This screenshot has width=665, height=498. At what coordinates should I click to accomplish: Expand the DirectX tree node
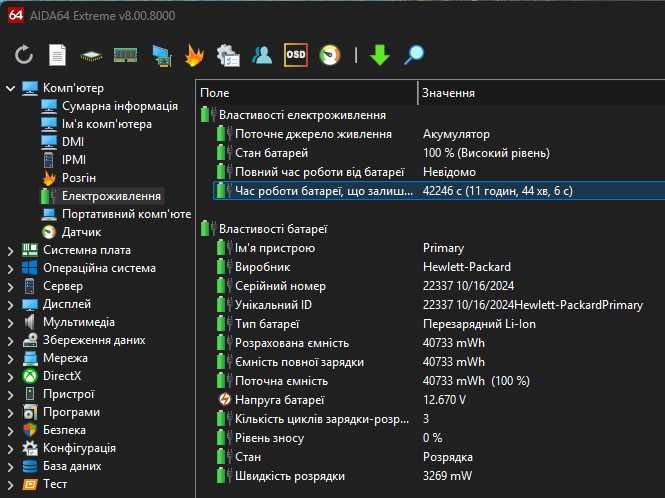(x=10, y=377)
